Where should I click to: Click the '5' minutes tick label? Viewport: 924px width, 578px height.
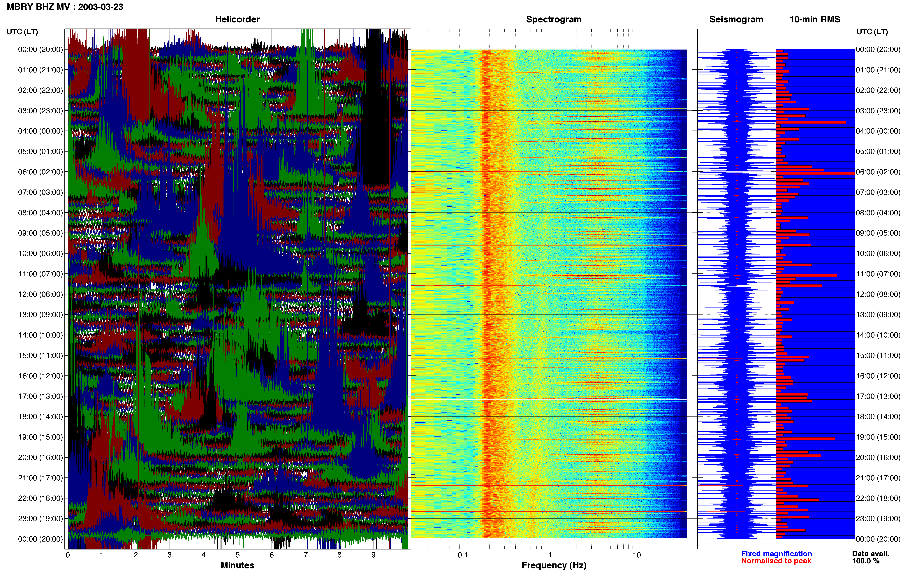(x=237, y=555)
